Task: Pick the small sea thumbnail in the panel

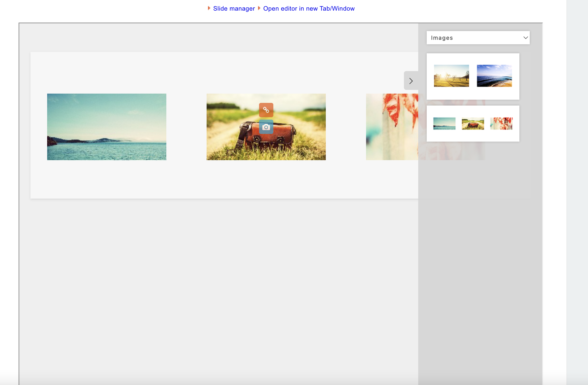Action: 444,124
